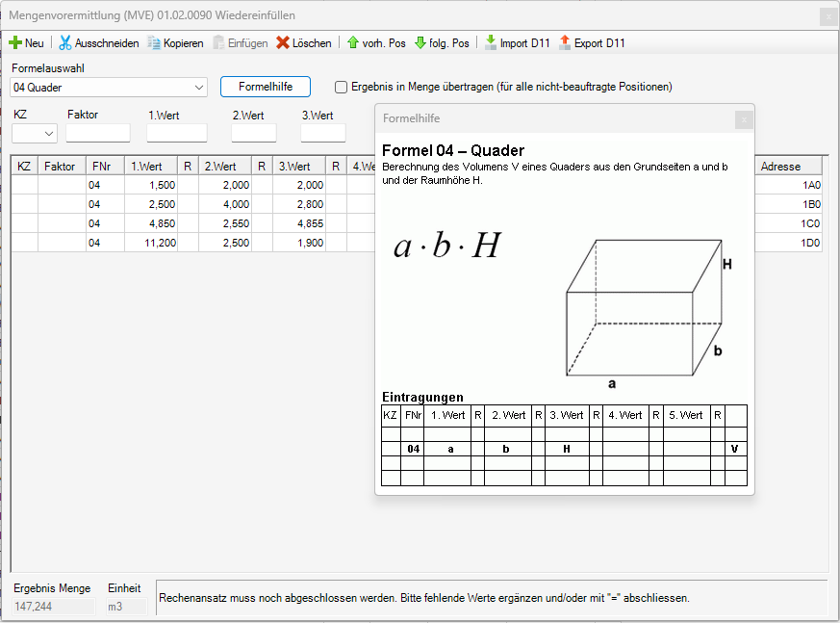Select cell with value 4,000
The height and width of the screenshot is (623, 840).
tap(225, 204)
